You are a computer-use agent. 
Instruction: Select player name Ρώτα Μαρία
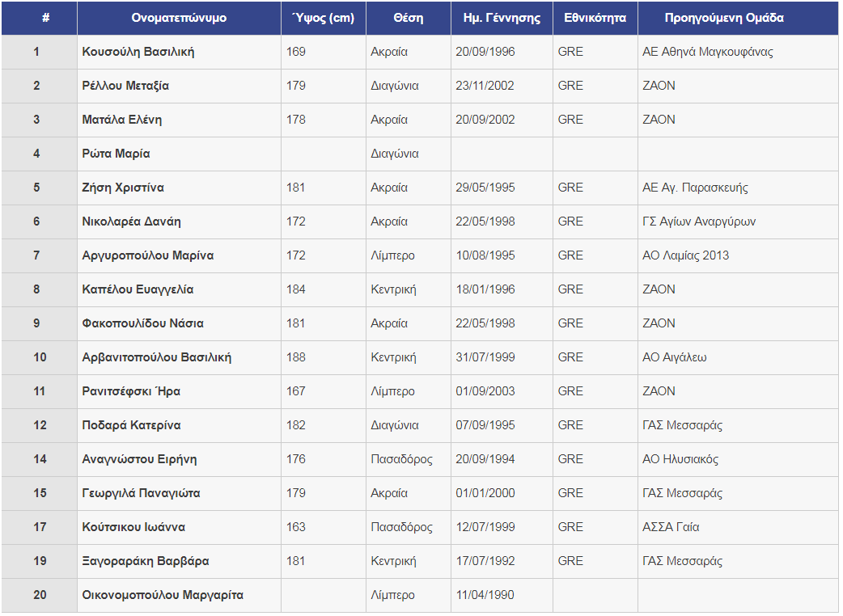pyautogui.click(x=116, y=154)
